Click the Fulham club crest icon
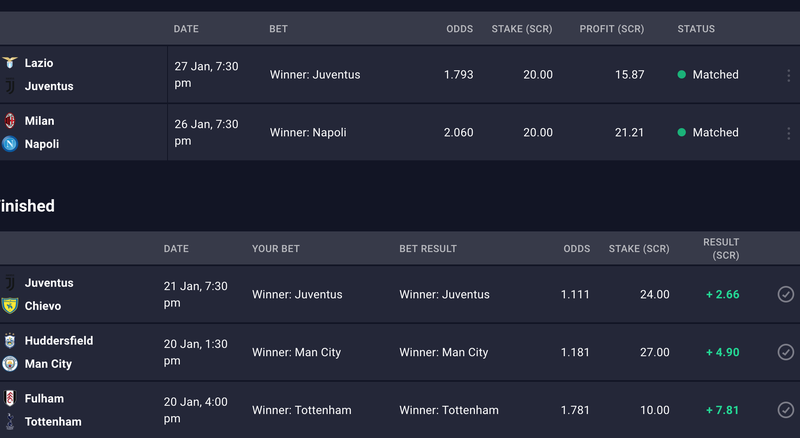This screenshot has height=438, width=800. point(10,398)
